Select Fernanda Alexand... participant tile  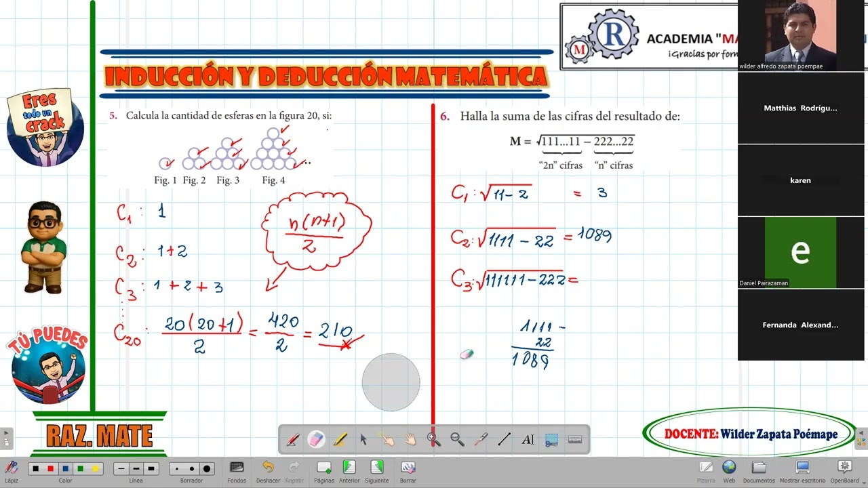(x=801, y=325)
